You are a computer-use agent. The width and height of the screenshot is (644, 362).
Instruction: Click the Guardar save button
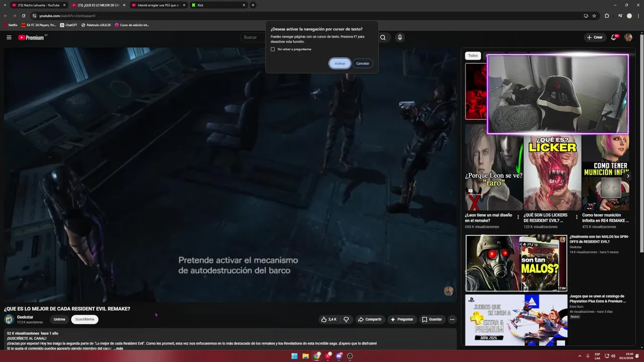pos(432,319)
